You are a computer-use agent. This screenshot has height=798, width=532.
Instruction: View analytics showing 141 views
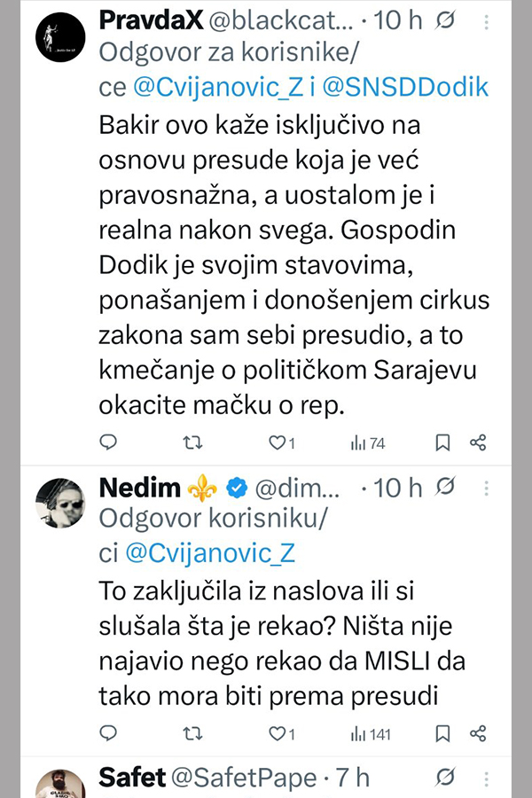pos(367,733)
